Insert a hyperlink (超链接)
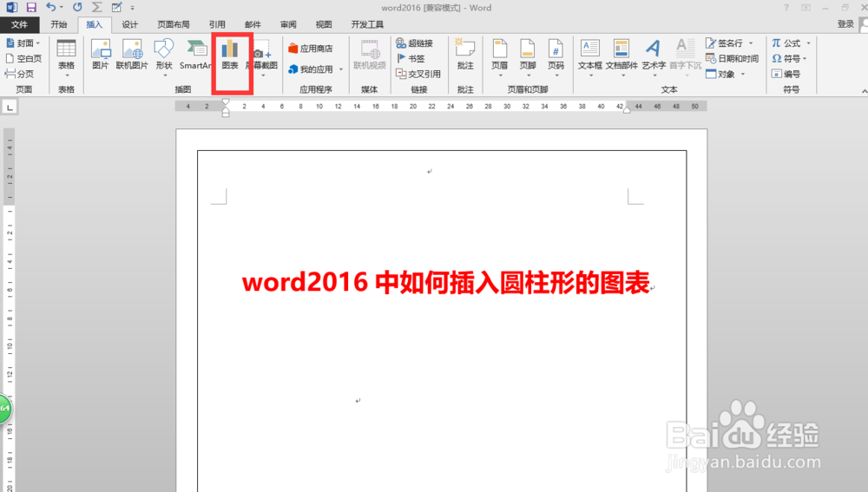Viewport: 868px width, 492px height. (x=415, y=43)
